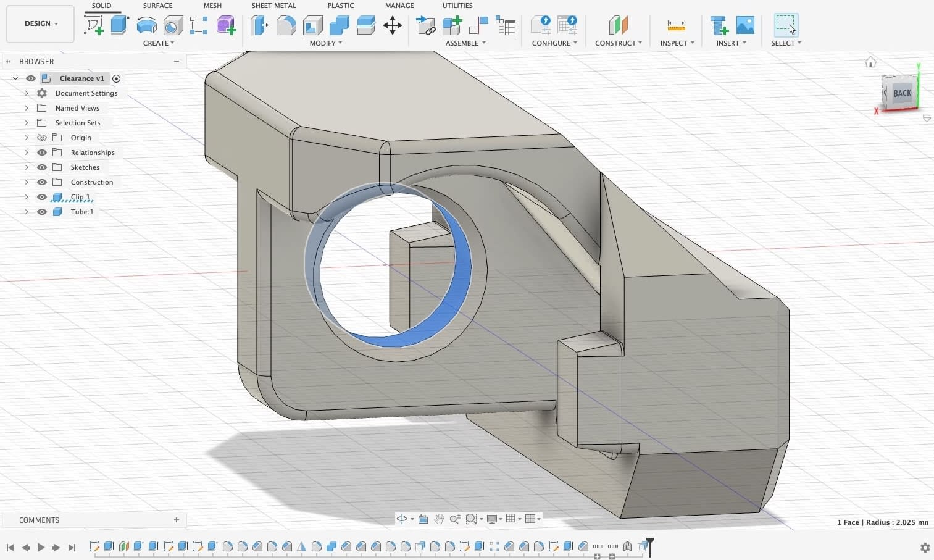Switch to the UTILITIES tab
This screenshot has width=934, height=560.
[457, 6]
